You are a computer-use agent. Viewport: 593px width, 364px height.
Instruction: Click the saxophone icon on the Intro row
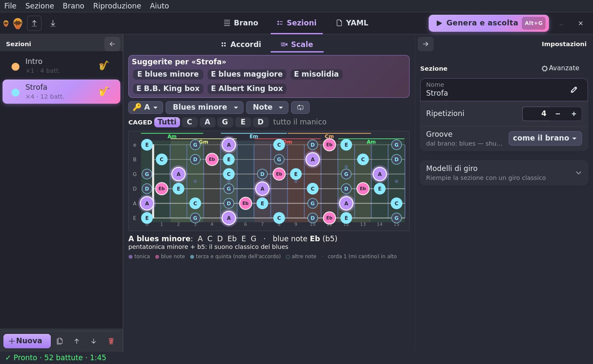(x=104, y=66)
